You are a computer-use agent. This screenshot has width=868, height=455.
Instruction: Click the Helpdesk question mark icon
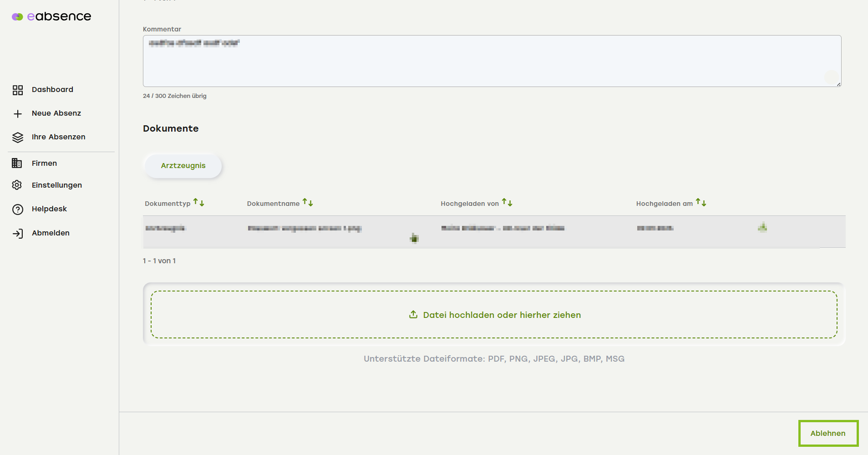[18, 210]
